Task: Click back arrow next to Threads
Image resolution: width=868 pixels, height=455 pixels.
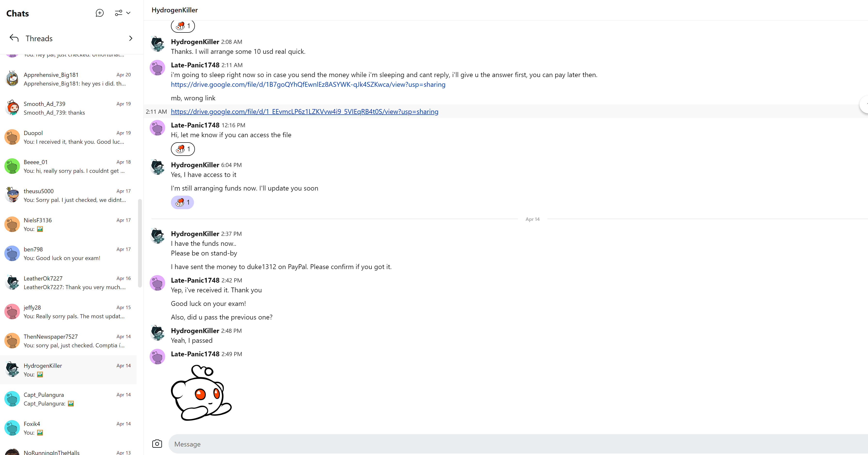Action: (14, 38)
